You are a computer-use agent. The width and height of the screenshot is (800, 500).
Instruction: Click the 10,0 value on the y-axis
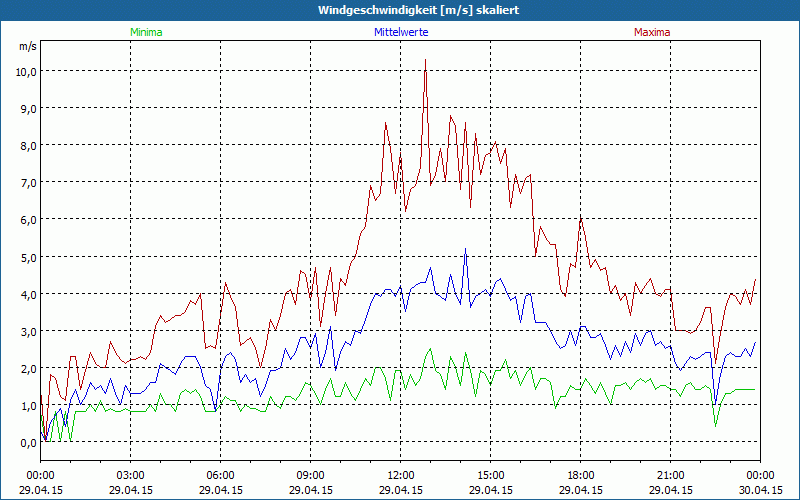25,71
